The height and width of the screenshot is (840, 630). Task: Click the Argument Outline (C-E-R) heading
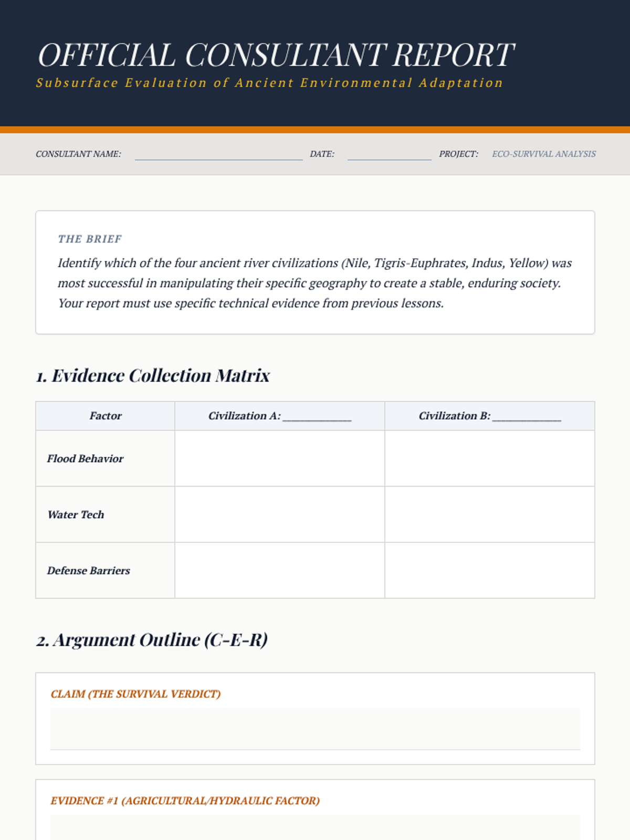pos(152,640)
